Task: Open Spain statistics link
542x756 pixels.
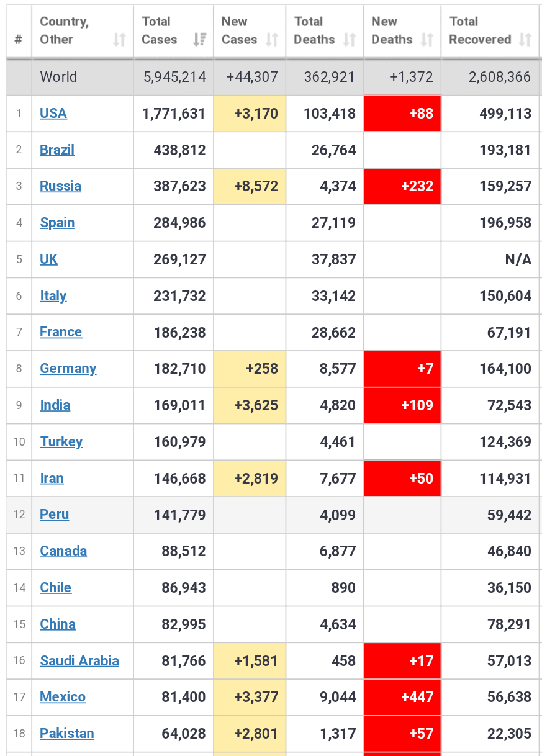Action: [57, 223]
